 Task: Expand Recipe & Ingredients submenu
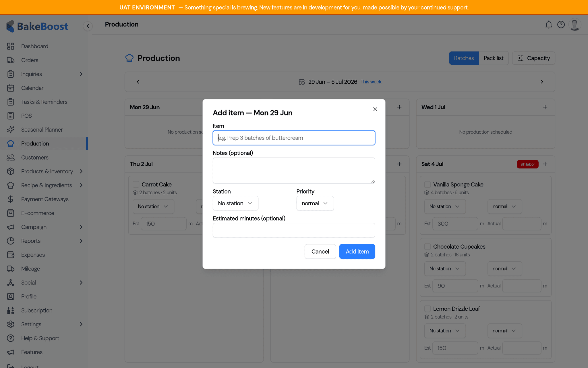(x=81, y=185)
